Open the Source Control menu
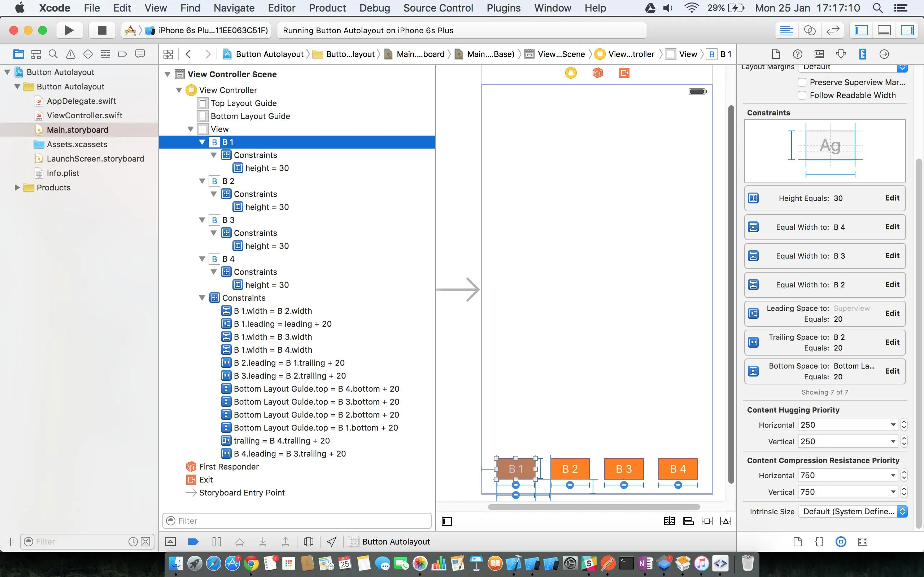The height and width of the screenshot is (577, 924). (x=438, y=8)
